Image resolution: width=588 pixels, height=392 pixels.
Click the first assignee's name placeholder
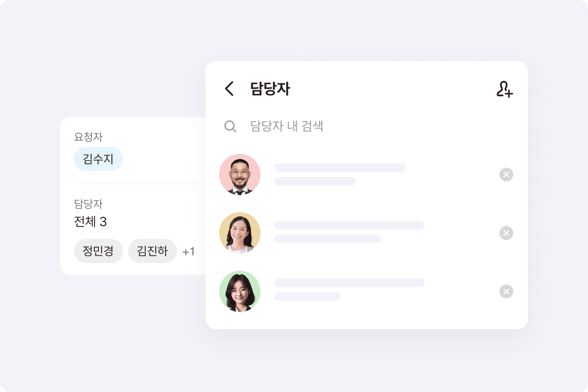coord(340,168)
